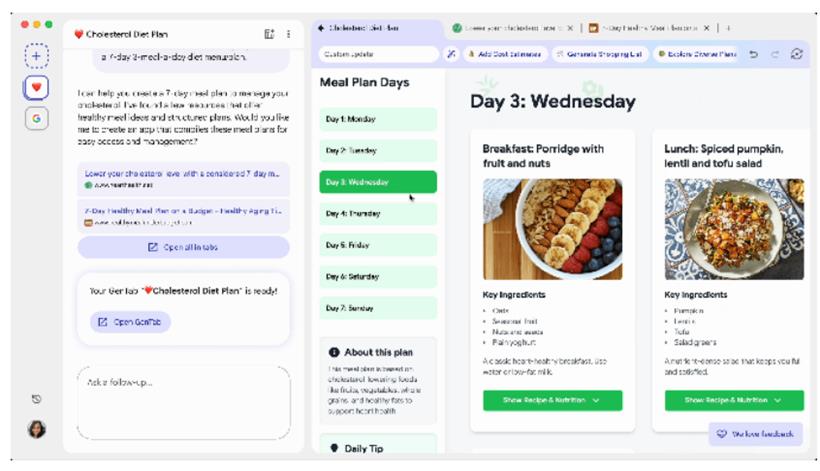Open the Google icon in the sidebar
The height and width of the screenshot is (471, 820).
click(37, 118)
